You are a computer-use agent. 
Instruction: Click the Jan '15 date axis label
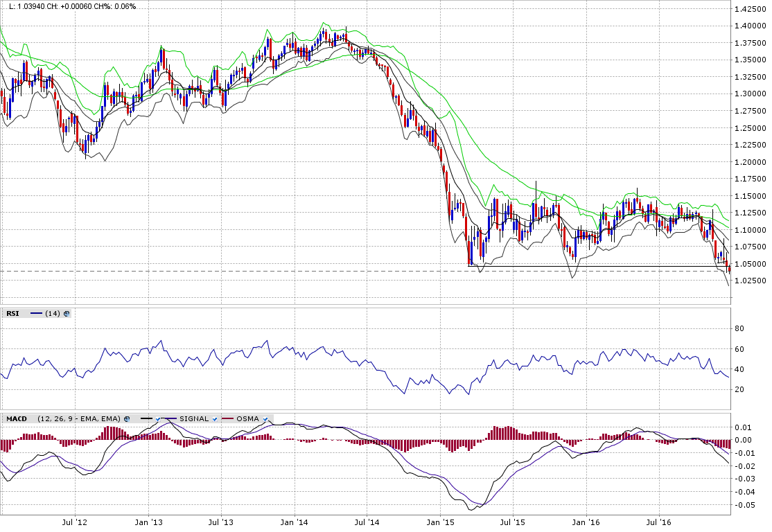click(441, 522)
